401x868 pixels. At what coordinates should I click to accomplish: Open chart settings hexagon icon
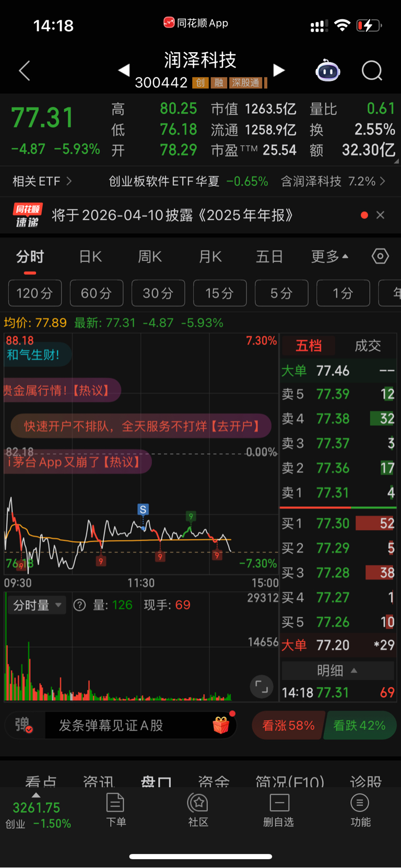(380, 256)
